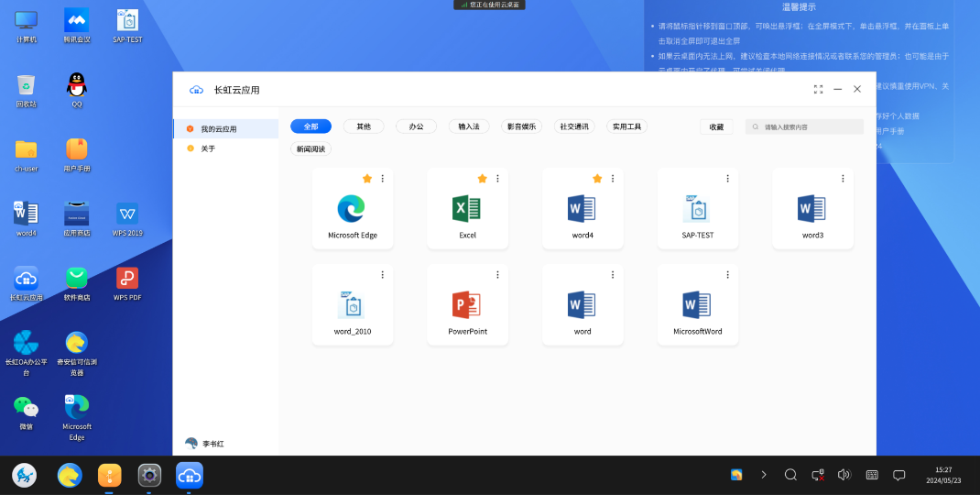980x495 pixels.
Task: Open the 奇安信可信浏览器 desktop icon
Action: click(77, 354)
